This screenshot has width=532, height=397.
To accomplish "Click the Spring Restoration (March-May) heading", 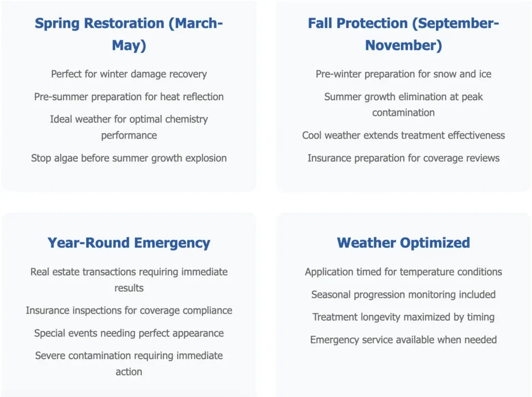I will tap(129, 34).
